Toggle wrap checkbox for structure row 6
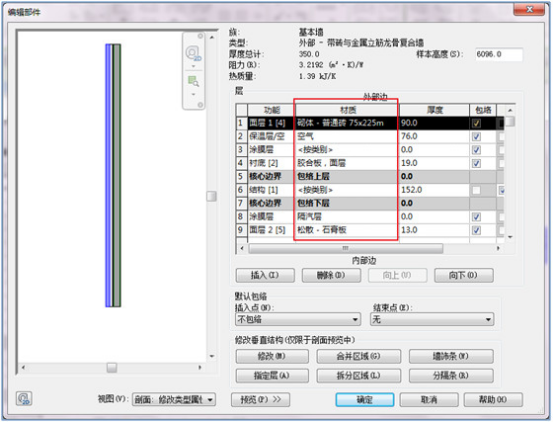 476,190
